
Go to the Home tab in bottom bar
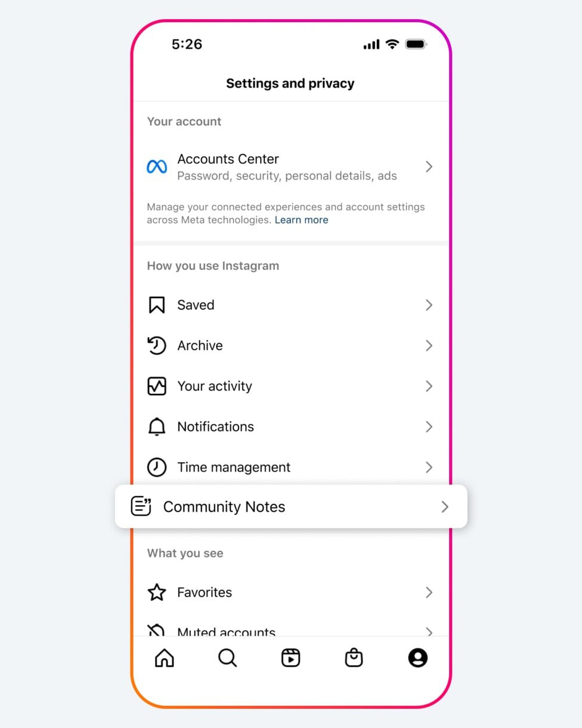pyautogui.click(x=164, y=658)
